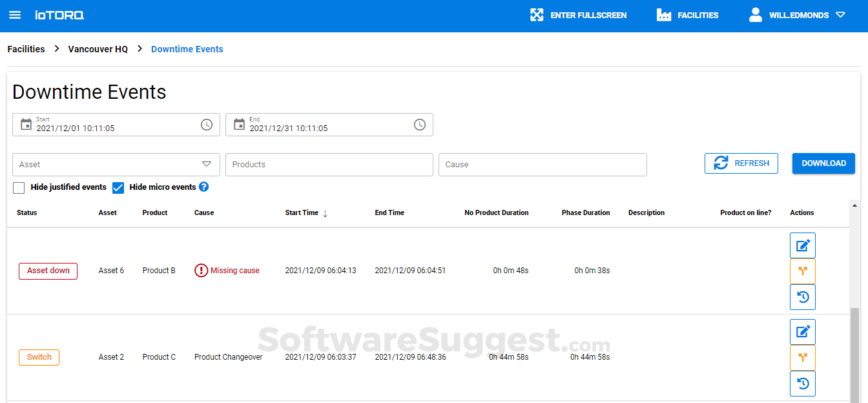Click the Enter Fullscreen icon
The width and height of the screenshot is (868, 403).
coord(536,14)
